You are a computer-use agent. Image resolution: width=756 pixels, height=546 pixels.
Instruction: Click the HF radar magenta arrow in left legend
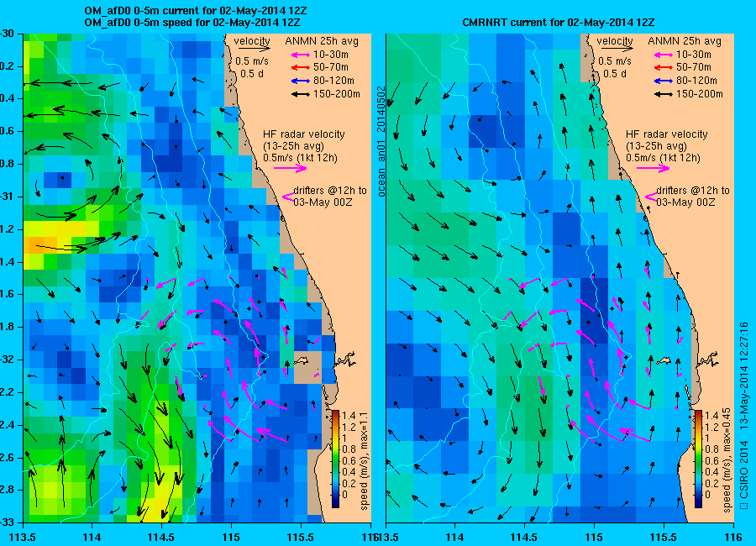coord(291,168)
